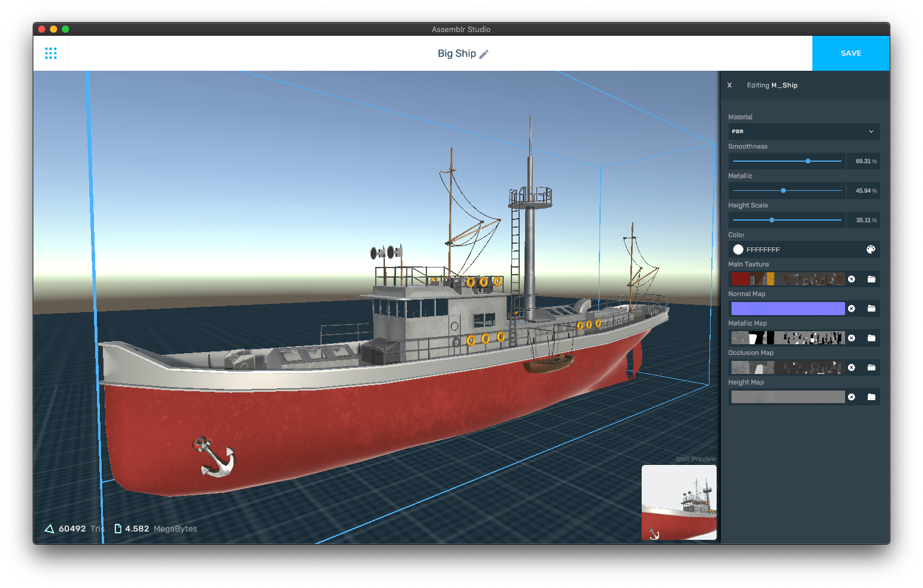Minimize the Assemblr Studio window
The width and height of the screenshot is (923, 588).
54,29
